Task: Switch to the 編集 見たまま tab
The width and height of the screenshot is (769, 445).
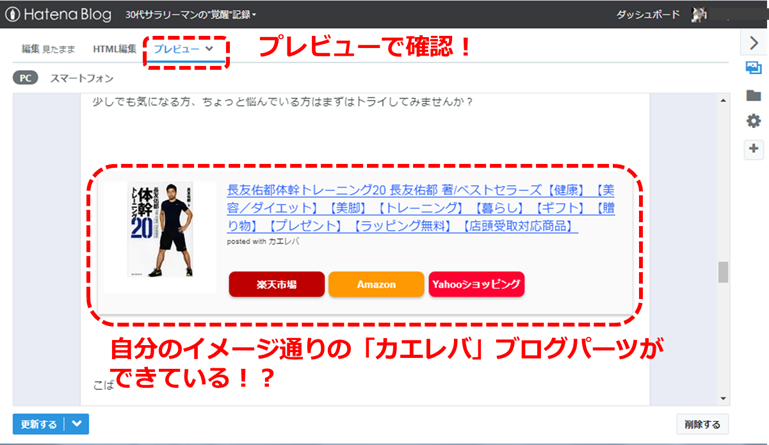Action: click(x=48, y=49)
